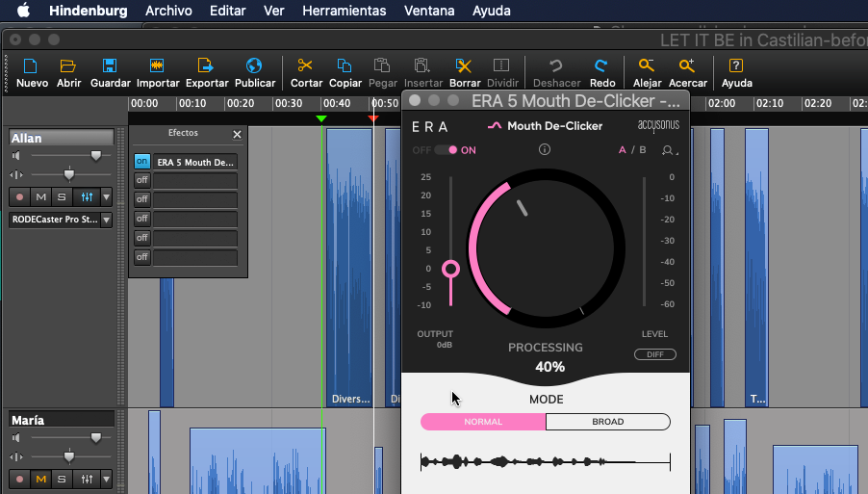Image resolution: width=868 pixels, height=494 pixels.
Task: Enable the fourth effect slot off button
Action: (141, 219)
